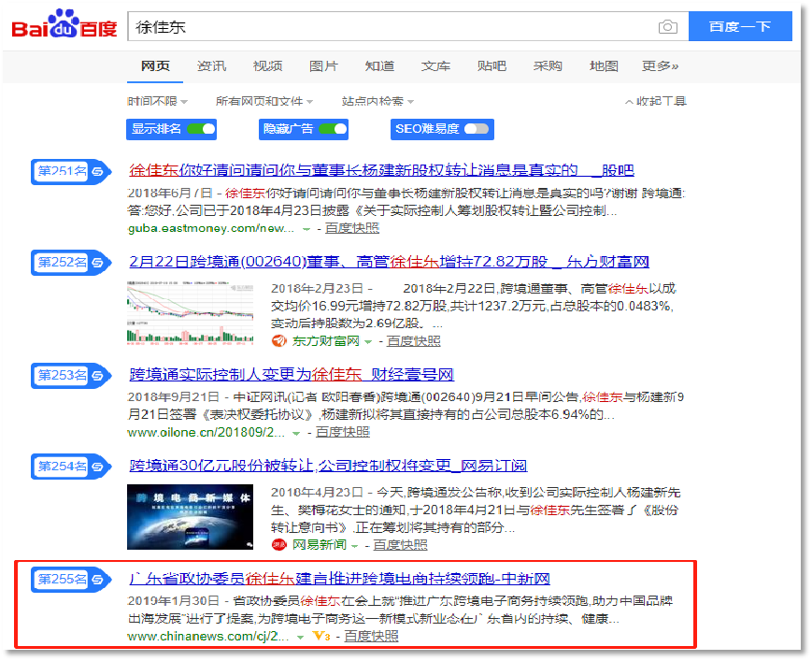
Task: Click the Baidu logo
Action: pos(64,24)
